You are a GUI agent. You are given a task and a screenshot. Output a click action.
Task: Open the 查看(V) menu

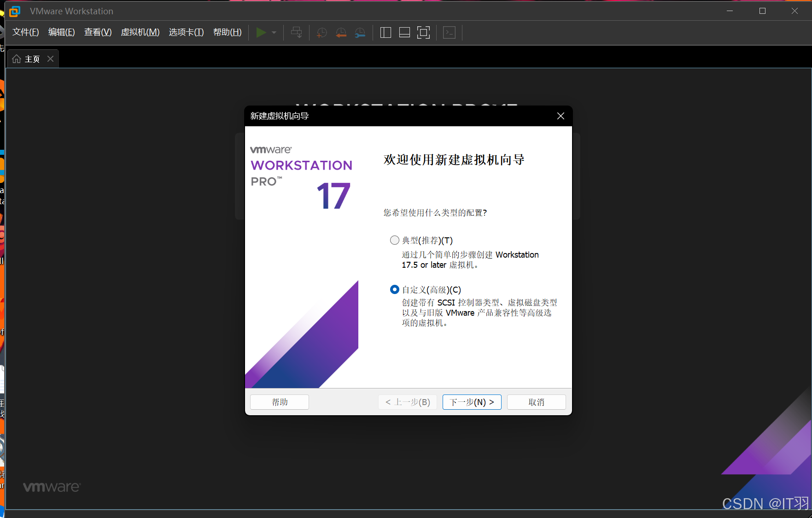point(98,32)
